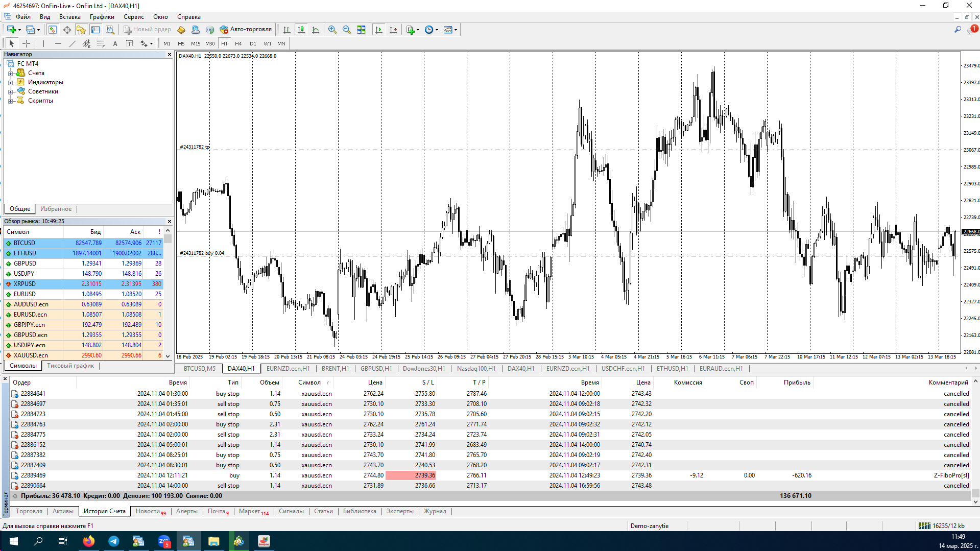Select XAUUSD.ecn in the Market Watch list
This screenshot has width=980, height=551.
31,355
